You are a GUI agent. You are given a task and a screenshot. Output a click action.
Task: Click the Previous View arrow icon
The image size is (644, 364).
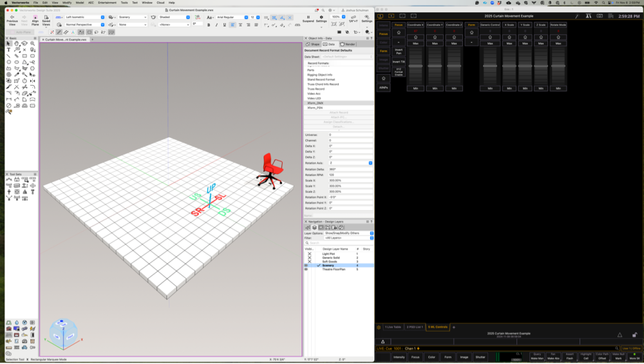(x=12, y=15)
